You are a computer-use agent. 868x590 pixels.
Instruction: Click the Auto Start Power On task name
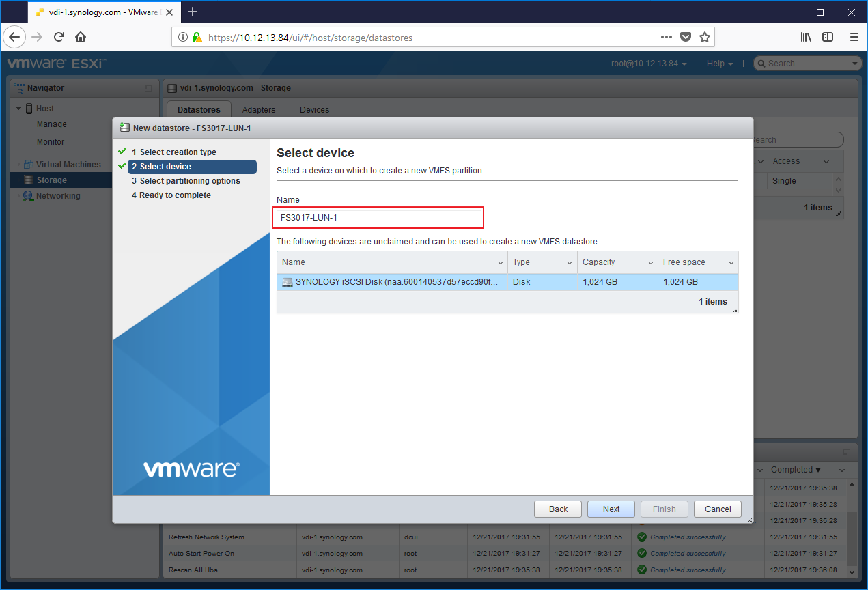(x=201, y=554)
